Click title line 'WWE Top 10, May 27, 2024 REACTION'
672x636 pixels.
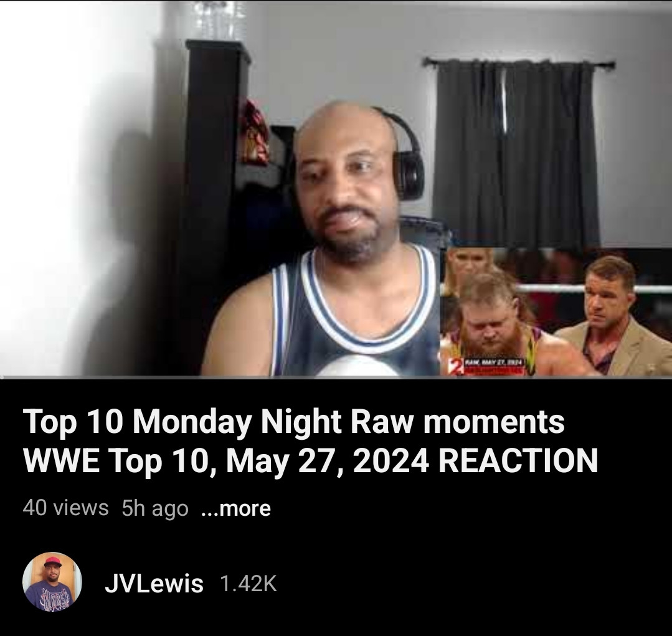coord(310,461)
